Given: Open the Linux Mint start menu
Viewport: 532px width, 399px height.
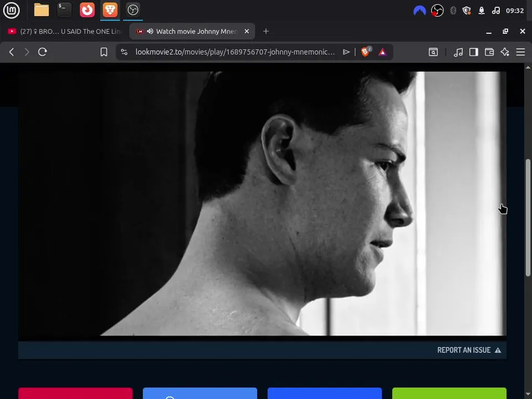Looking at the screenshot, I should 11,10.
